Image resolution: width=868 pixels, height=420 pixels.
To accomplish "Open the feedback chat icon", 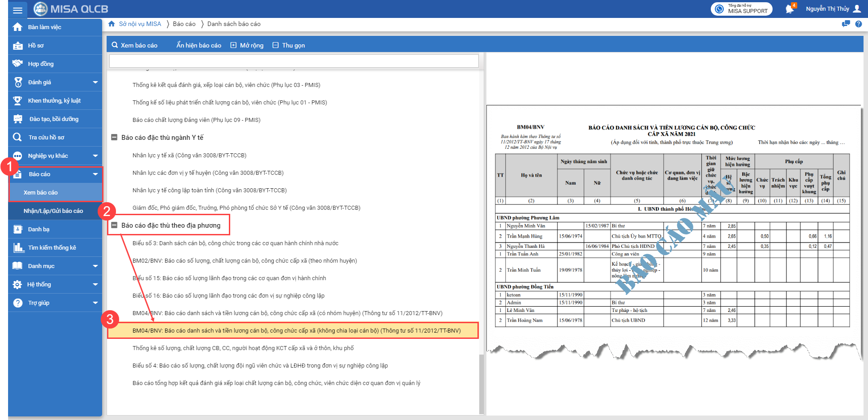I will click(x=846, y=24).
